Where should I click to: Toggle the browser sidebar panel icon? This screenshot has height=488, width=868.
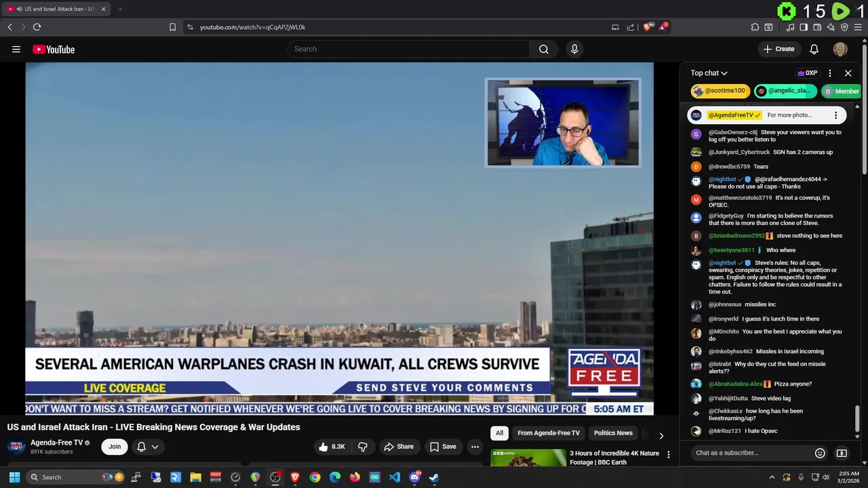(x=804, y=27)
